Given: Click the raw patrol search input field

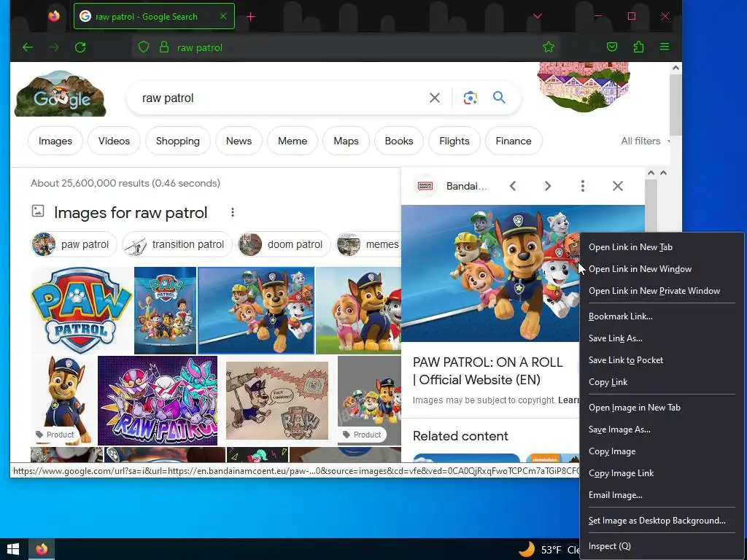Looking at the screenshot, I should [x=281, y=98].
